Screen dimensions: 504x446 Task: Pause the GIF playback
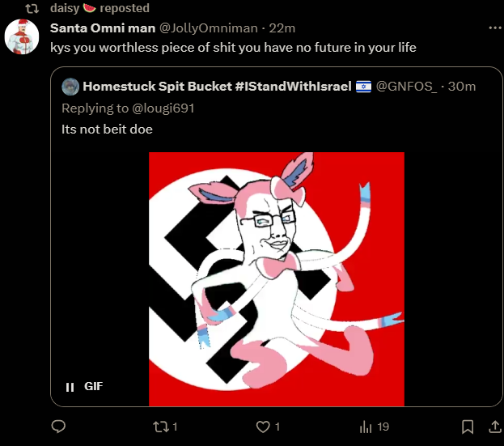(70, 387)
